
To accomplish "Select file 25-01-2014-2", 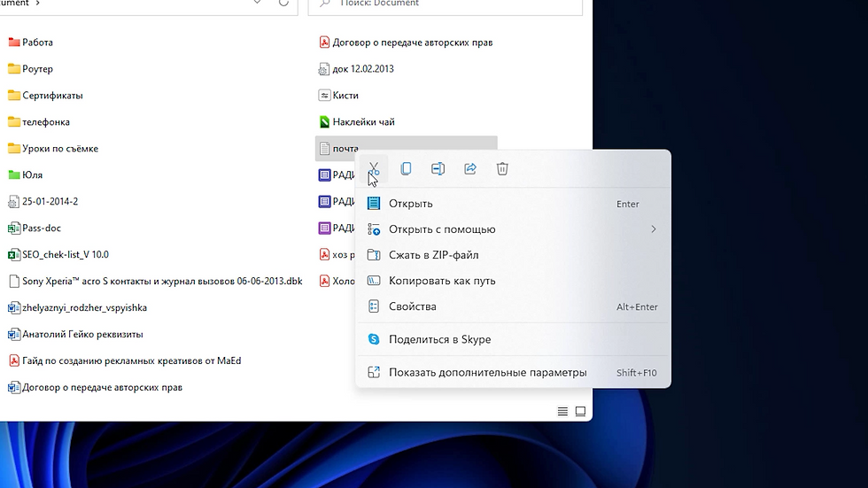I will [43, 201].
